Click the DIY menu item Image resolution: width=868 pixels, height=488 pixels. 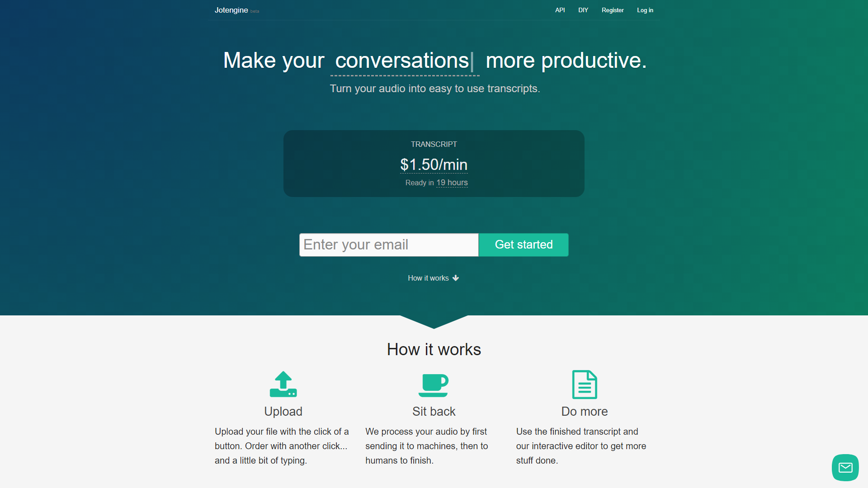(x=582, y=9)
